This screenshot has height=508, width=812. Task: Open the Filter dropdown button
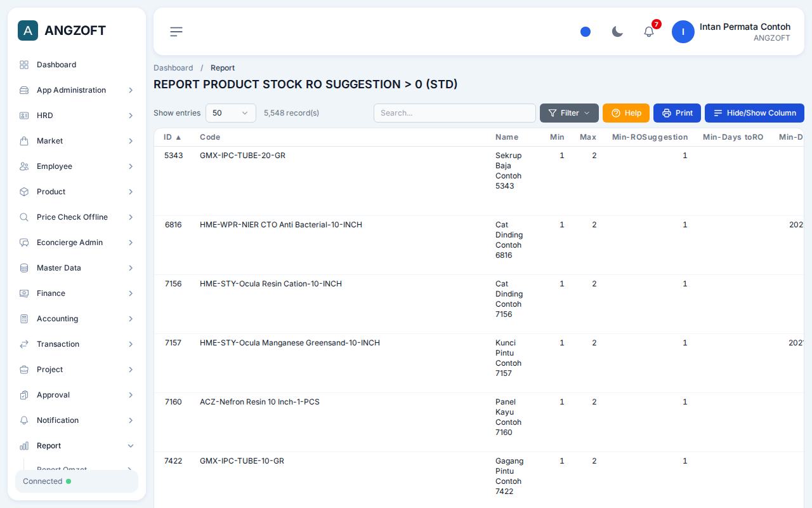coord(569,113)
